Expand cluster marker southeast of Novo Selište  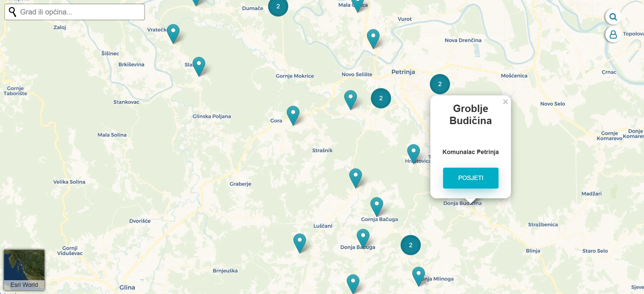(381, 98)
